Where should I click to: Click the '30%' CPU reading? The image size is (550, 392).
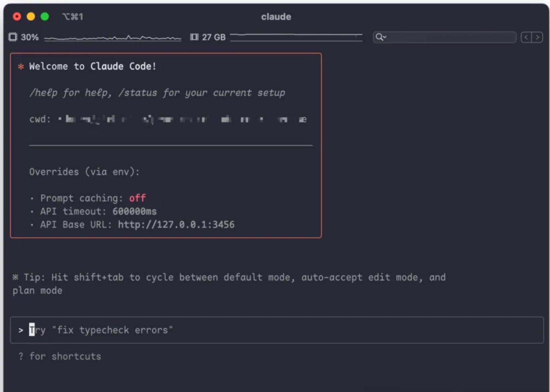[30, 37]
